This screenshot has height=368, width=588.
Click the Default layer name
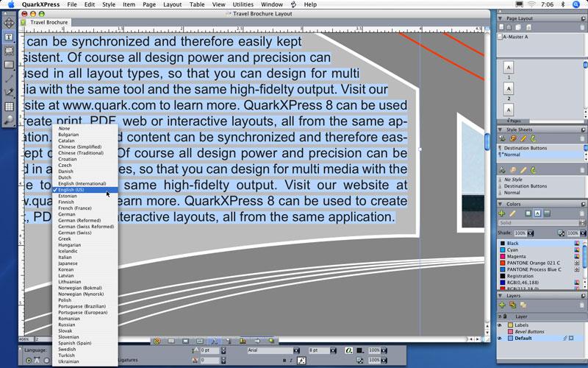point(523,339)
